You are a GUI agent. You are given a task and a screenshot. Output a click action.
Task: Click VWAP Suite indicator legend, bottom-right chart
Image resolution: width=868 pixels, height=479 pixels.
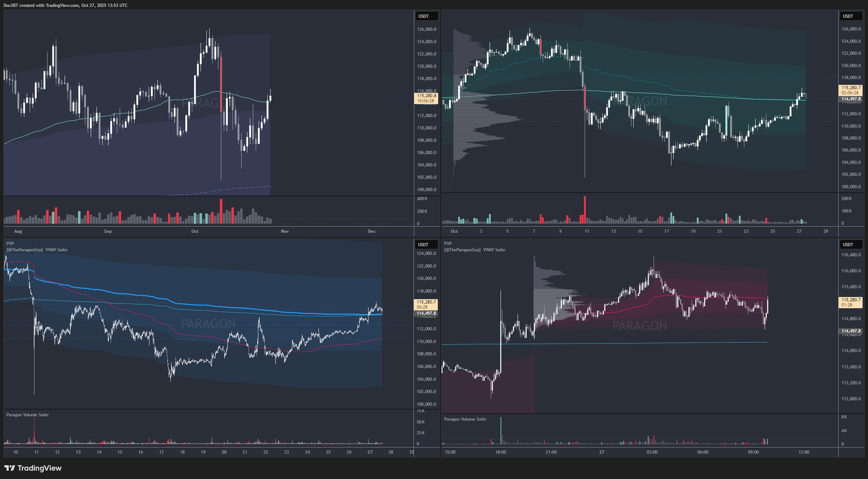(494, 250)
